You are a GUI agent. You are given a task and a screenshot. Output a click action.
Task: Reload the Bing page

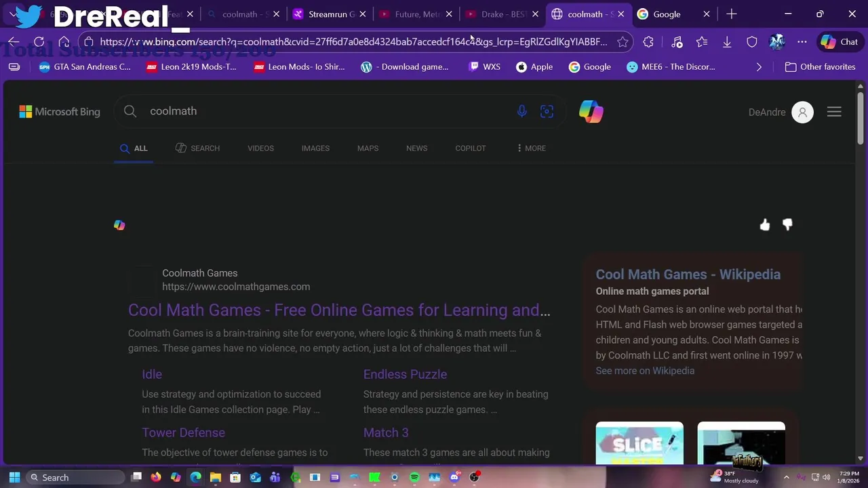(x=39, y=42)
